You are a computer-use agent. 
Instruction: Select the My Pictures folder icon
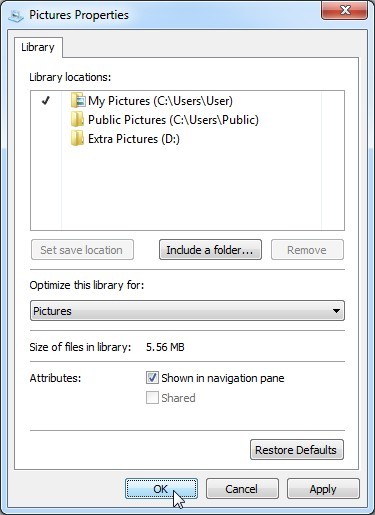coord(78,100)
